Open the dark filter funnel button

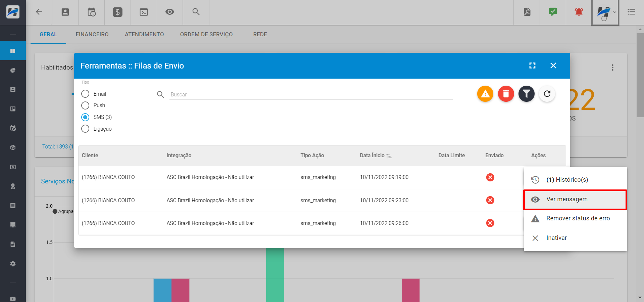pyautogui.click(x=527, y=94)
